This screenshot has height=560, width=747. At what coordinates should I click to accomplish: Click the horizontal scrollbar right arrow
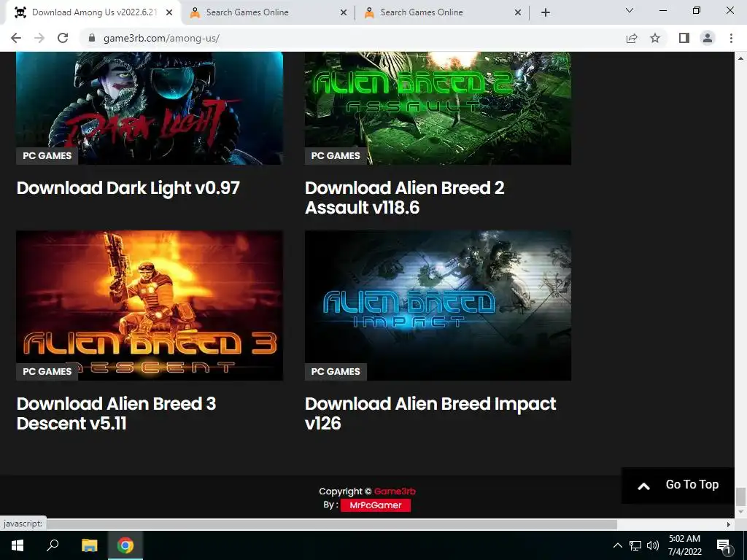tap(729, 524)
